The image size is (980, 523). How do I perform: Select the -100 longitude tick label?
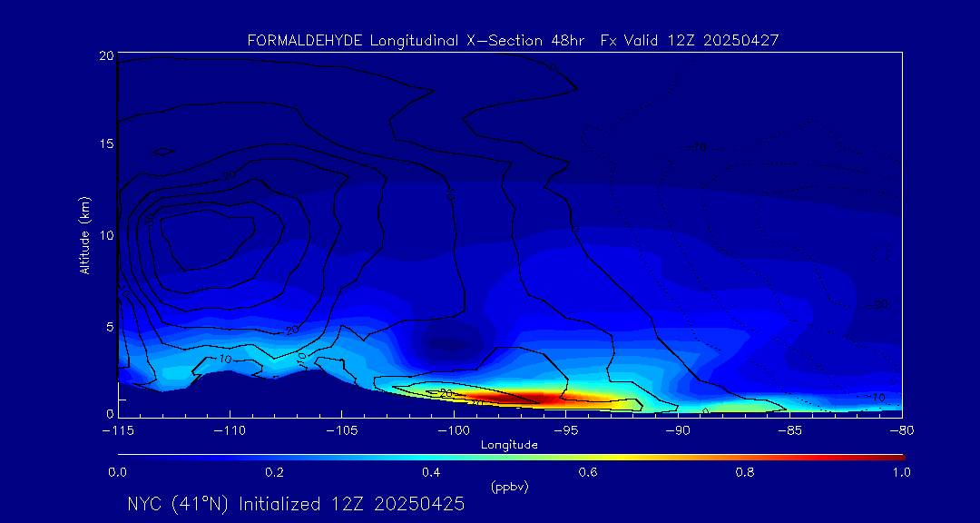click(x=454, y=431)
